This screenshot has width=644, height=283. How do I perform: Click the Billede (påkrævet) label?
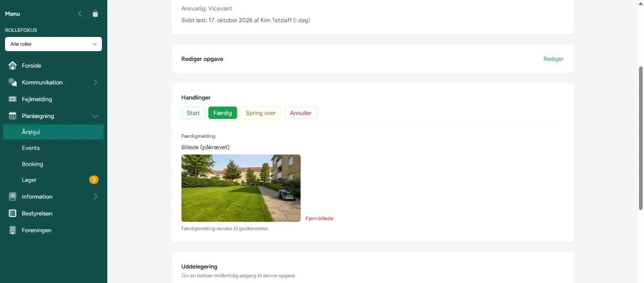point(205,147)
